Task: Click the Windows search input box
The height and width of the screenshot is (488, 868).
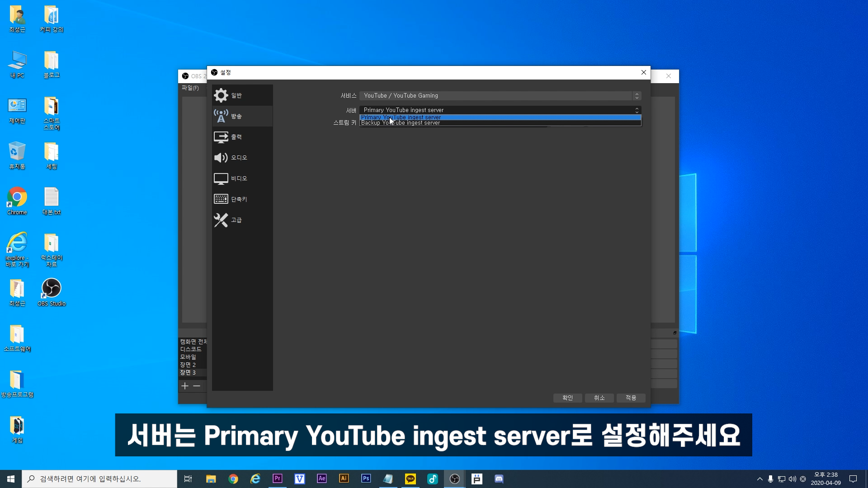Action: point(99,479)
